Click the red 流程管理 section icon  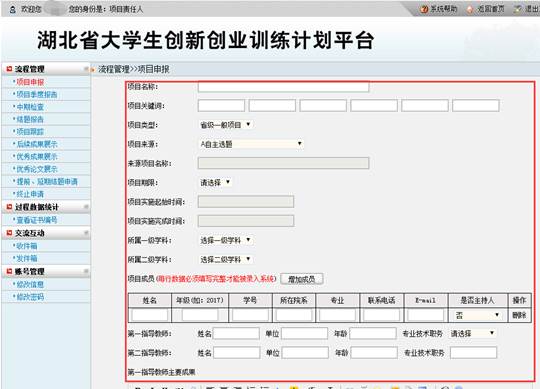(x=9, y=69)
